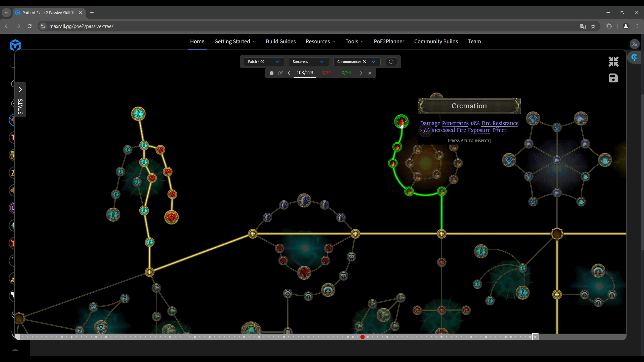Select the green 0/24 points tab

pos(346,73)
